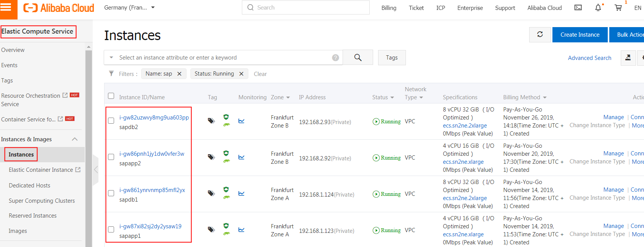Open the Germany (Frankfurt) region dropdown
The image size is (644, 247).
(x=129, y=8)
